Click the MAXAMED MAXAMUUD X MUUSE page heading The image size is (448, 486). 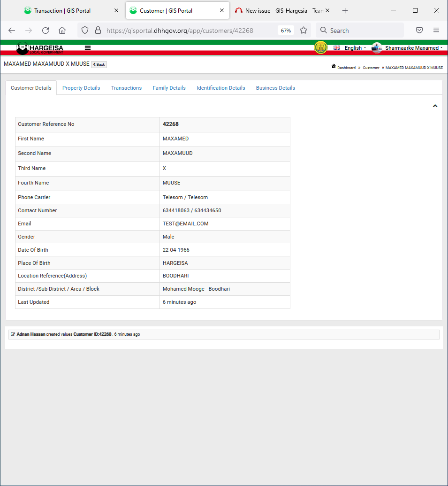(x=46, y=64)
